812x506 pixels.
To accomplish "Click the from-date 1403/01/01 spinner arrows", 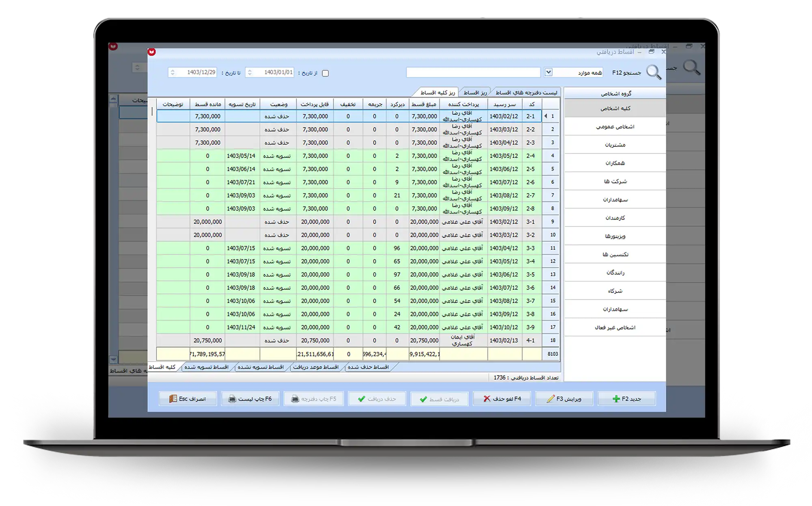I will [x=250, y=72].
